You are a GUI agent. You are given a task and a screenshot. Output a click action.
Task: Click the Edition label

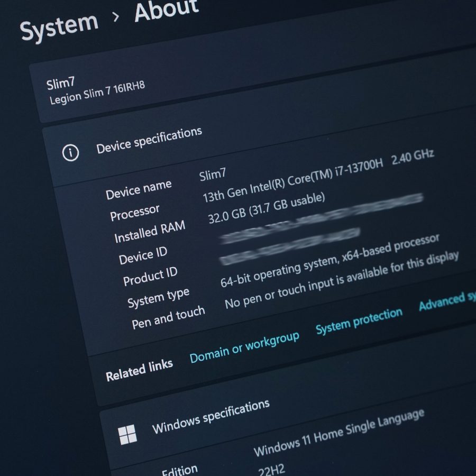[x=180, y=471]
